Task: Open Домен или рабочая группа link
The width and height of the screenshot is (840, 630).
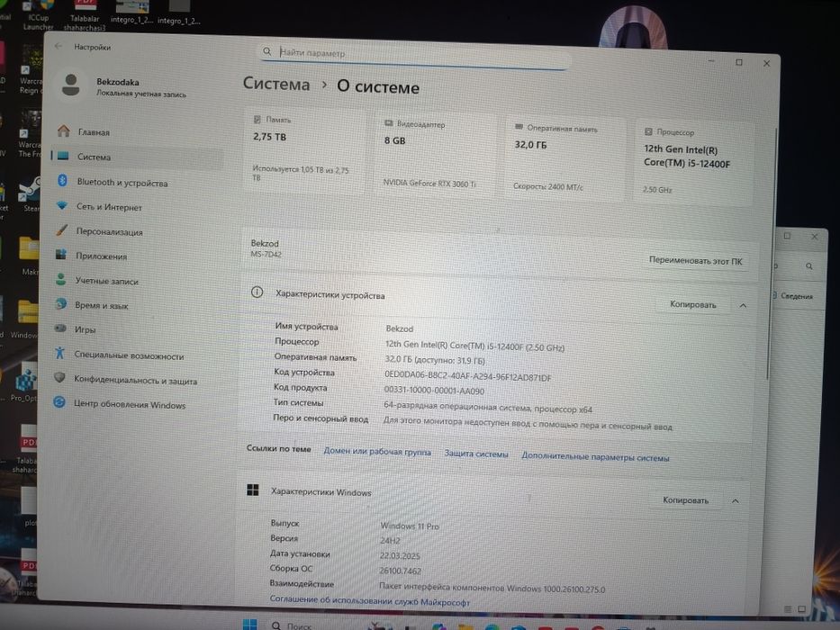Action: pos(377,452)
